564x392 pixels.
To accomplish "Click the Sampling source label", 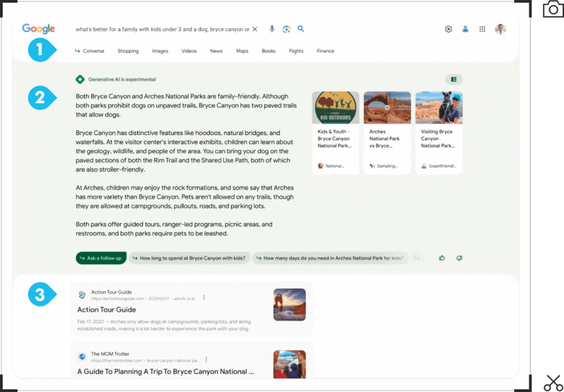I will point(387,166).
